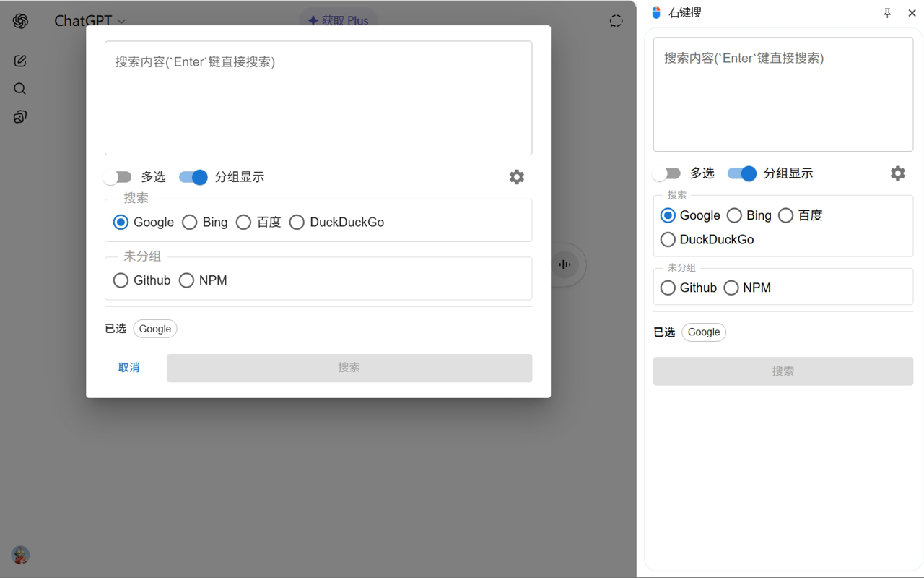This screenshot has width=924, height=578.
Task: Click the 搜索 button in the side panel
Action: 783,371
